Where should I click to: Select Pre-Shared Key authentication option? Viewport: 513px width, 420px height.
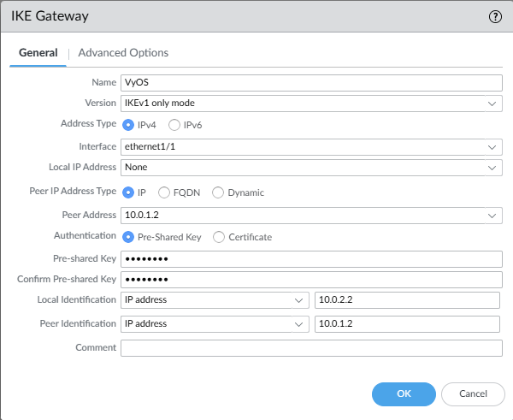click(x=129, y=237)
